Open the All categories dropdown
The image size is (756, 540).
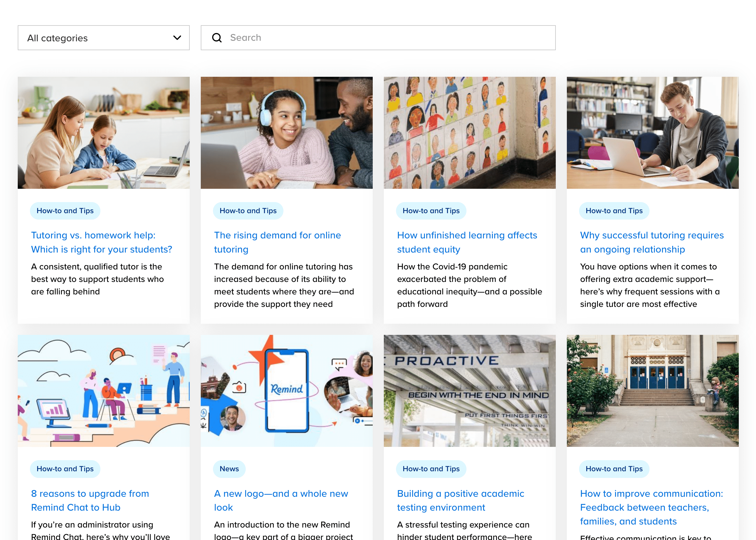point(103,38)
